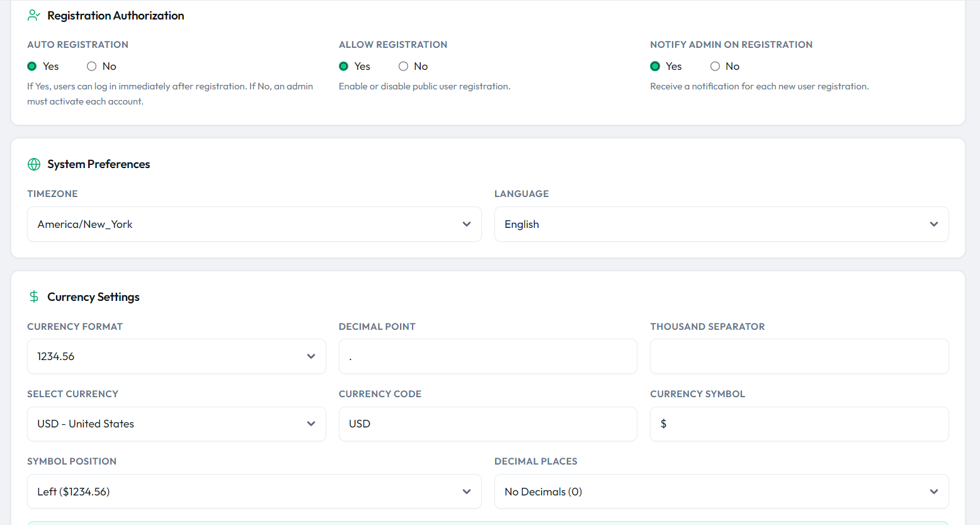
Task: Open the Timezone dropdown
Action: (x=254, y=224)
